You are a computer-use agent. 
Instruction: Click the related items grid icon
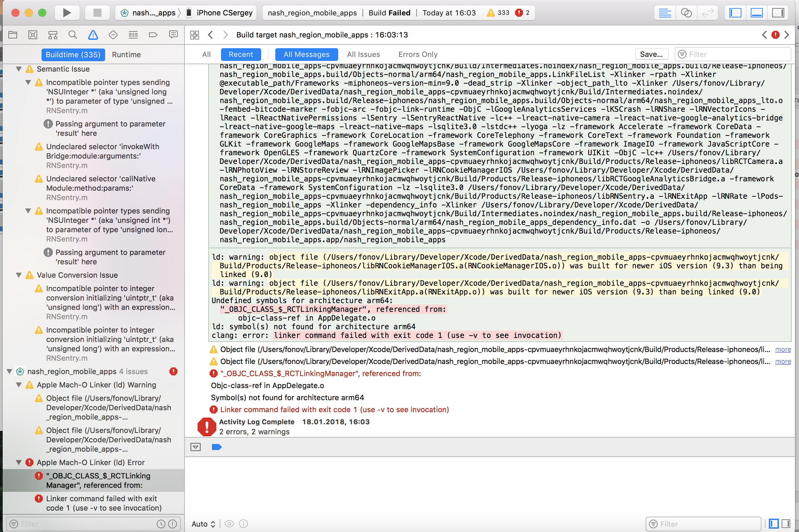195,35
